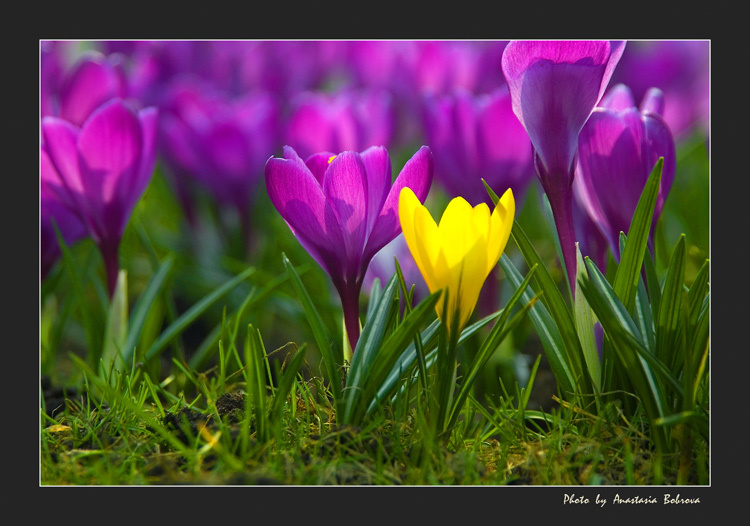Click the dark gray mat surrounding the photo
Screen dimensions: 750x526
pyautogui.click(x=375, y=19)
